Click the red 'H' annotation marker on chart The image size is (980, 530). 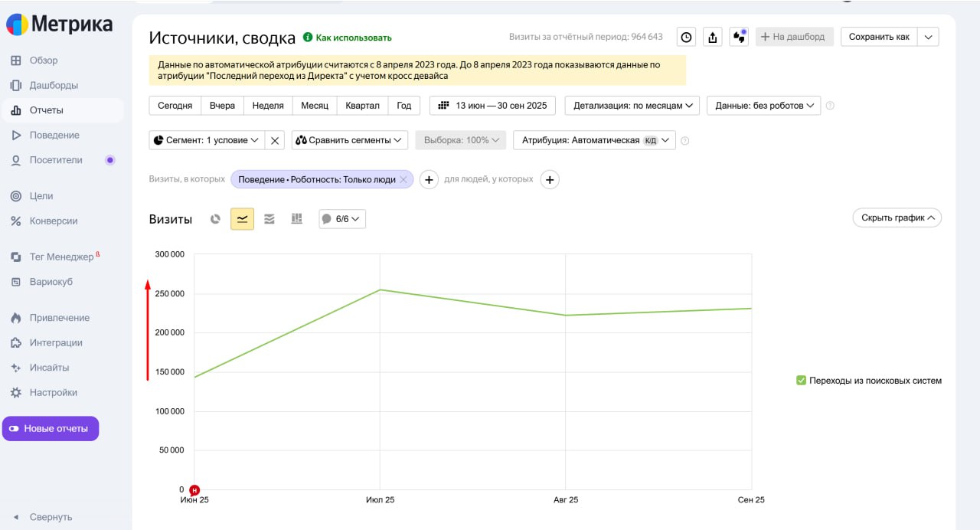(194, 490)
